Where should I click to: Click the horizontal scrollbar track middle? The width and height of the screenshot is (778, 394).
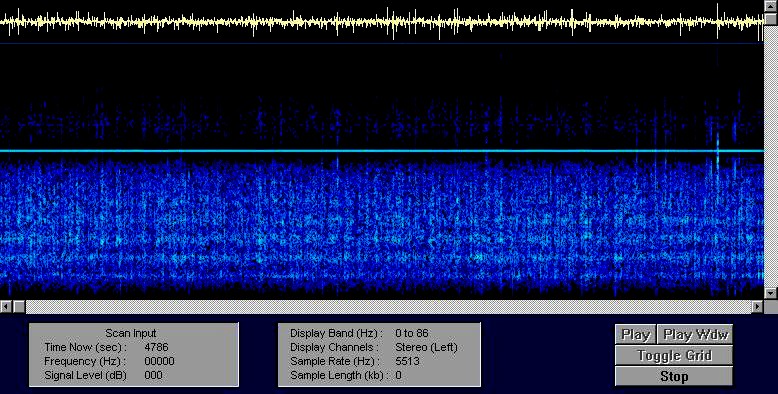pos(388,307)
